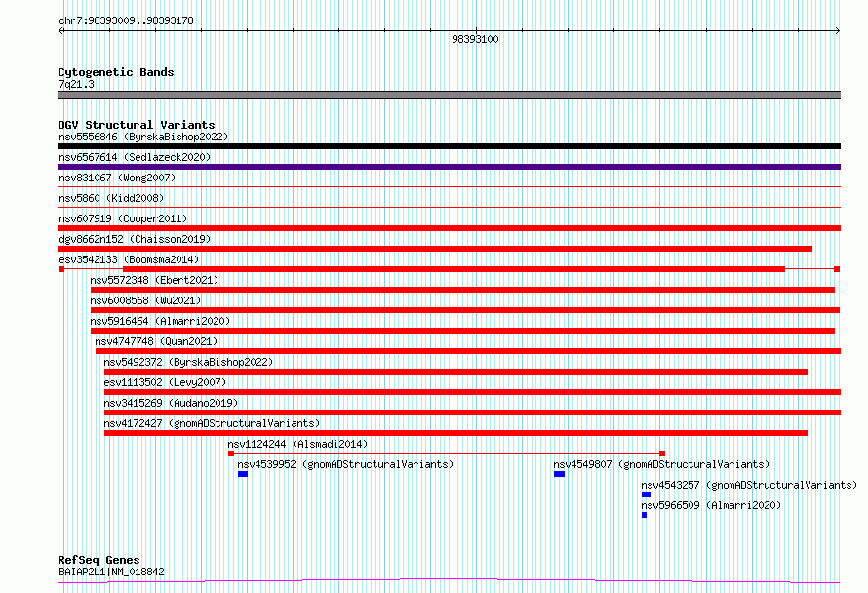
Task: Click the blue nsv4549807 variant block
Action: (x=559, y=474)
